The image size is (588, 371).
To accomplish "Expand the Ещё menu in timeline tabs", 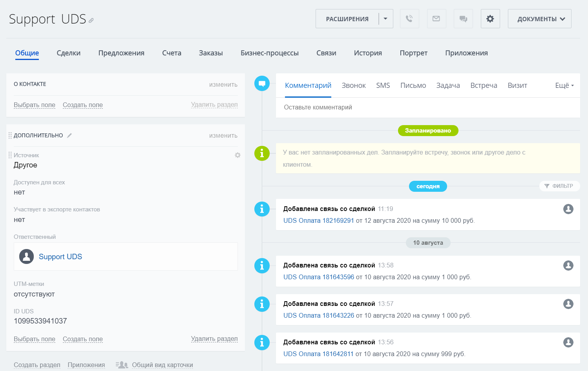I will [x=564, y=85].
